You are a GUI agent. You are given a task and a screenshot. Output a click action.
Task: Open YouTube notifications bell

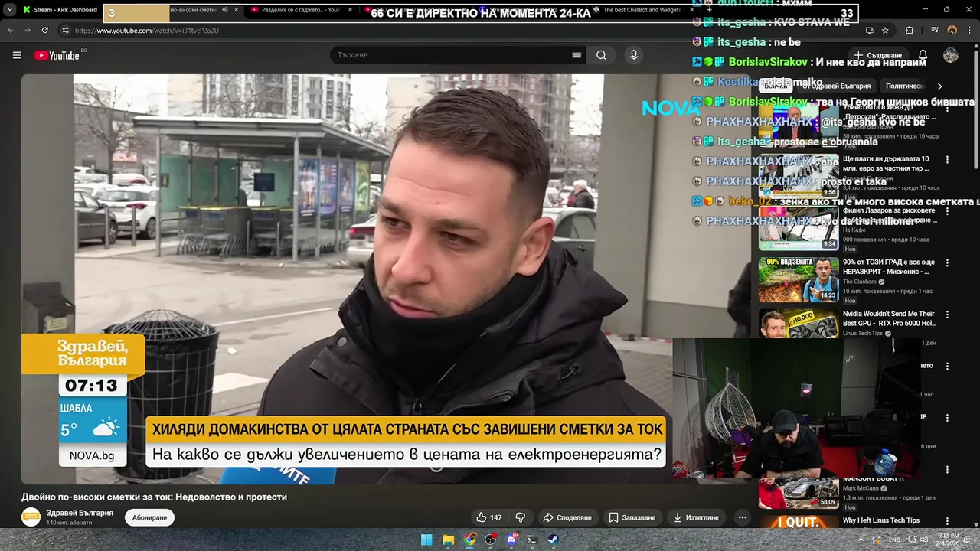(923, 55)
